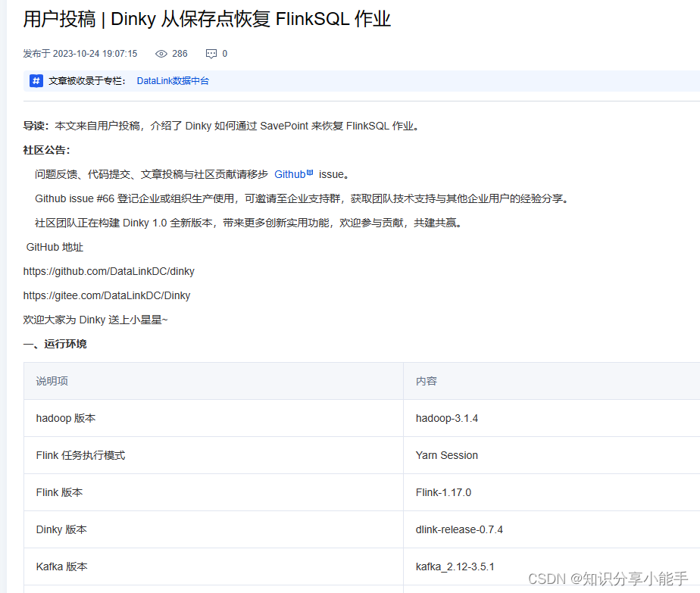Viewport: 700px width, 593px height.
Task: Click the Dinky 1.0 全新版本 paragraph
Action: (248, 223)
